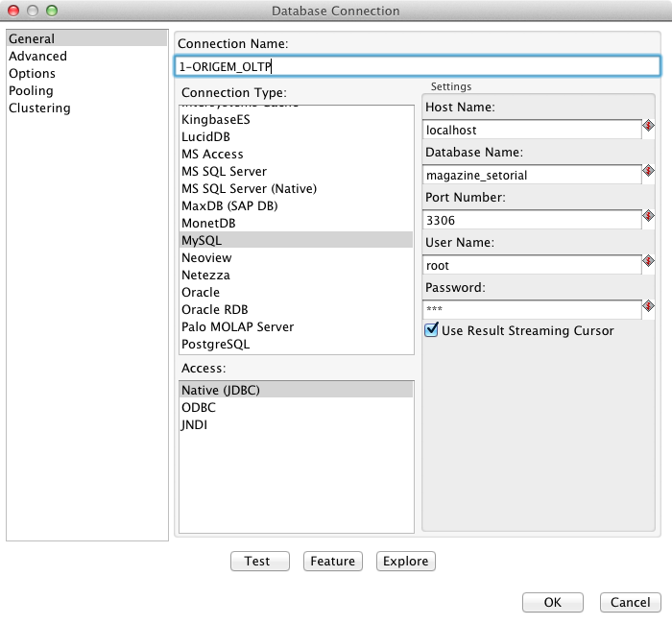Click variable icon beside Host Name field
672x624 pixels.
[x=648, y=126]
